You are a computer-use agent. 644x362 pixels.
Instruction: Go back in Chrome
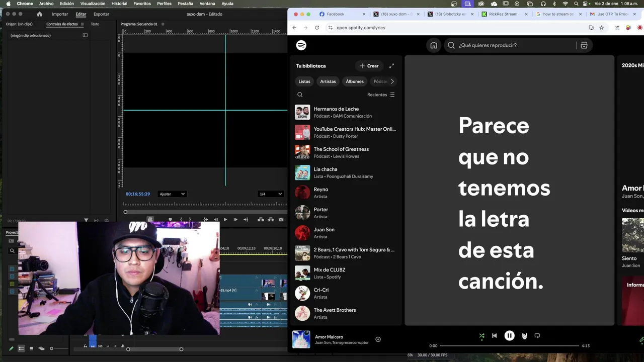point(294,28)
